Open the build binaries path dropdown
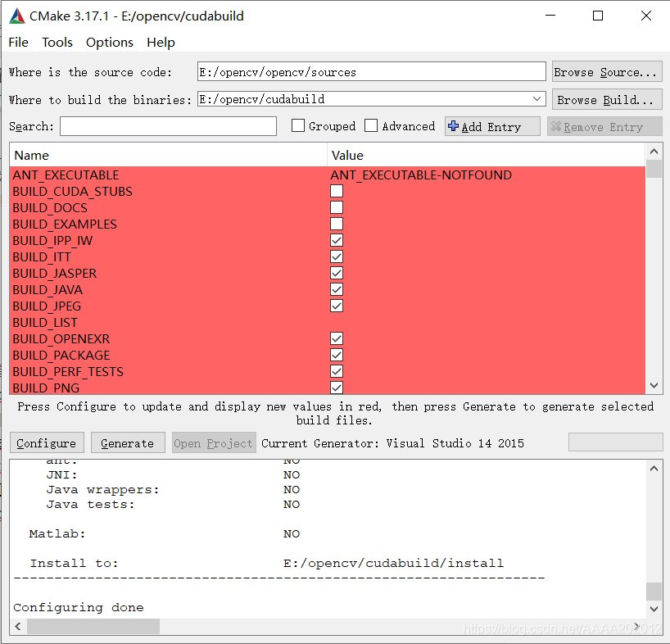The image size is (670, 644). [x=537, y=99]
